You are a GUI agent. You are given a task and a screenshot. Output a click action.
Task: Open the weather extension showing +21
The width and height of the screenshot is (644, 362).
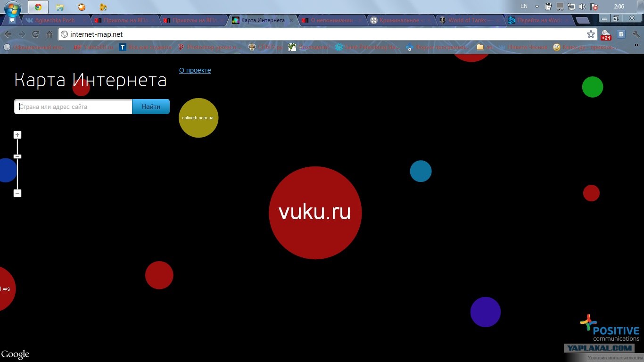coord(605,35)
